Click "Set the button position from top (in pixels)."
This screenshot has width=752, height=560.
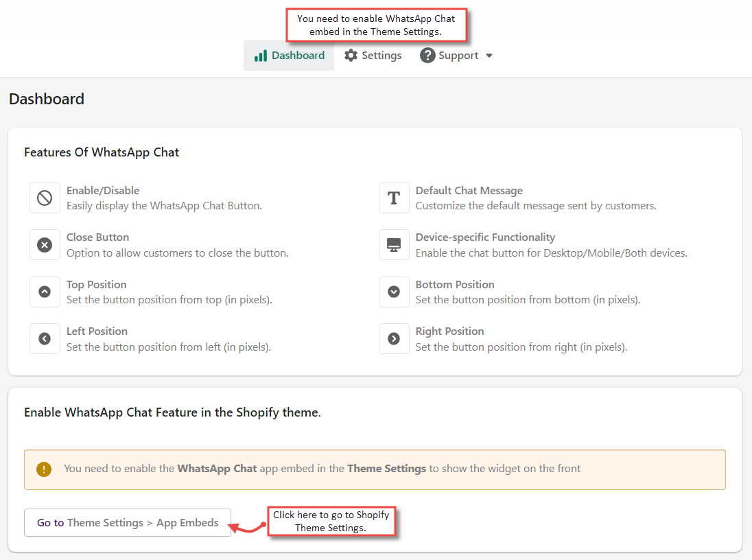[x=169, y=300]
